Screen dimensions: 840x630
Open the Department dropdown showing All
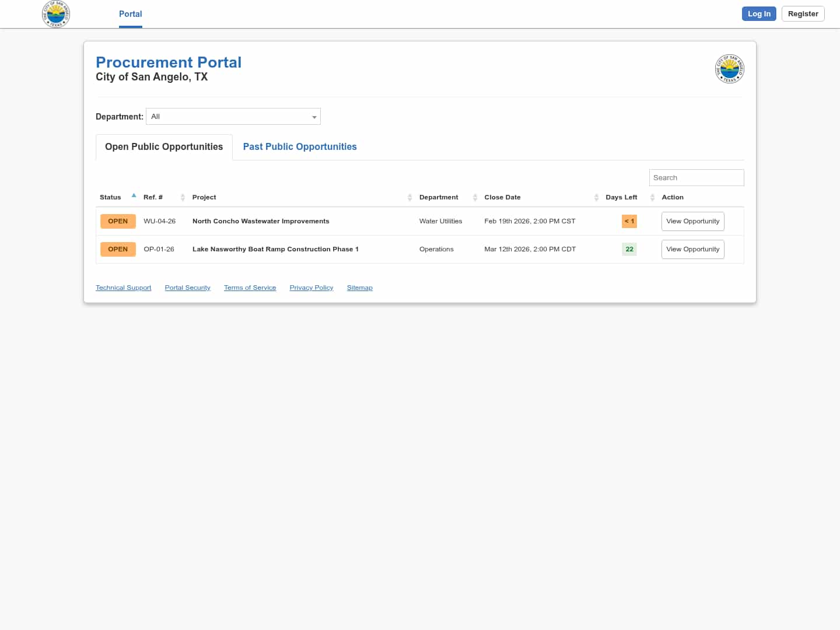(x=233, y=116)
